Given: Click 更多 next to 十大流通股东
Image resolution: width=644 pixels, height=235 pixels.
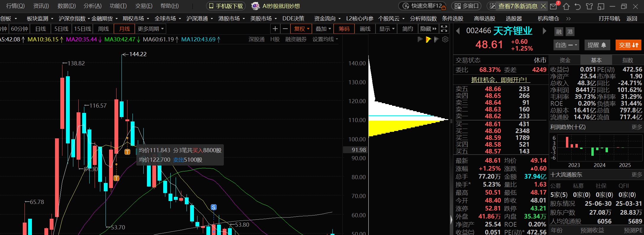Looking at the screenshot, I should tap(637, 175).
